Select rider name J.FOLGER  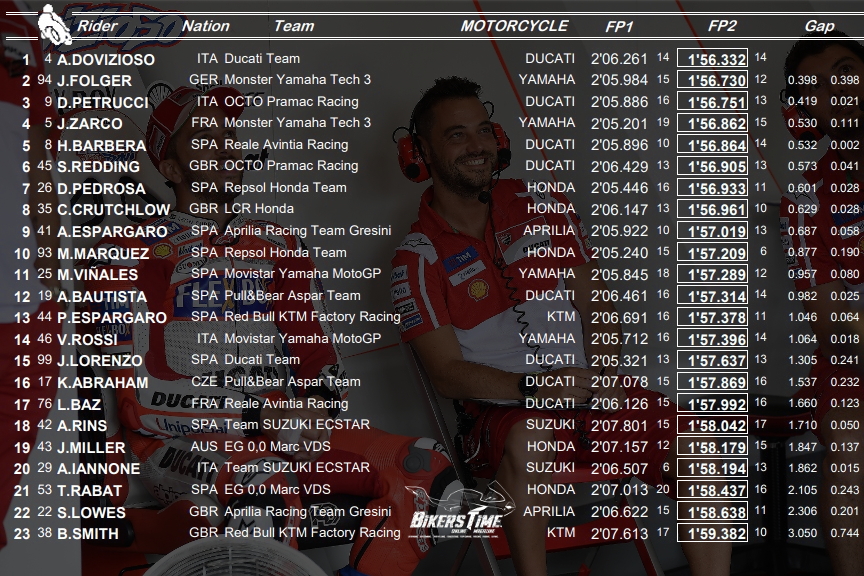pos(94,80)
